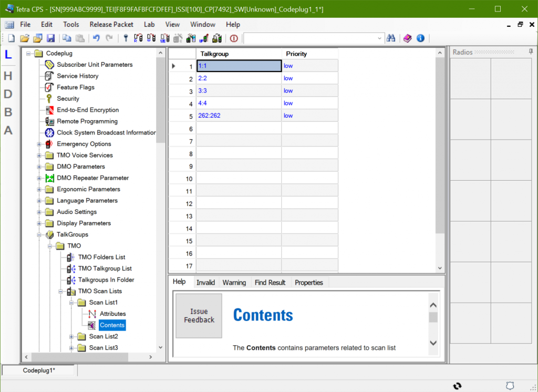Click the purple help book icon

coord(408,38)
